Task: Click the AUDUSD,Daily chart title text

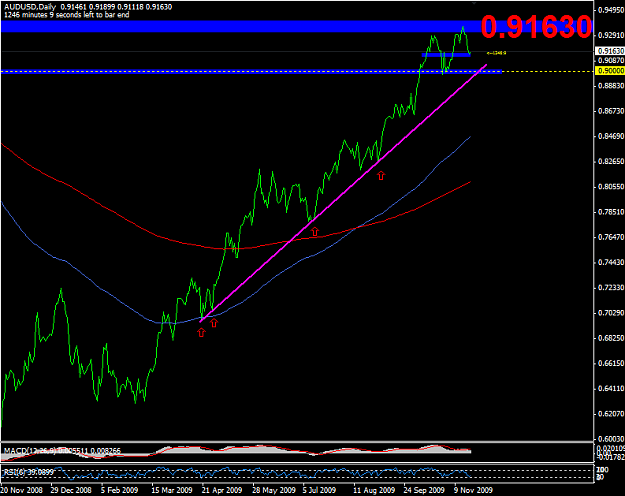Action: click(x=30, y=7)
